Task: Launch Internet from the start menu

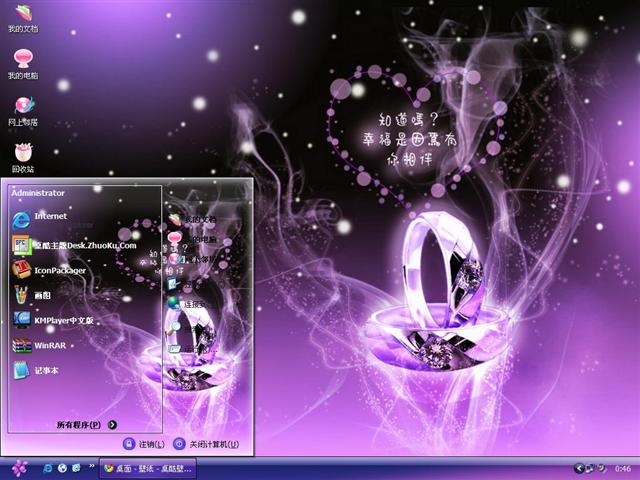Action: tap(50, 216)
